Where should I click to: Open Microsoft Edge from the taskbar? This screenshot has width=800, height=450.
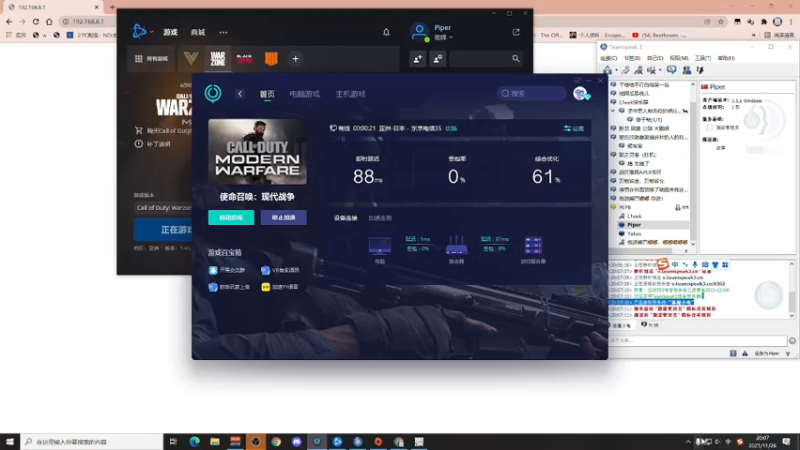[x=194, y=441]
